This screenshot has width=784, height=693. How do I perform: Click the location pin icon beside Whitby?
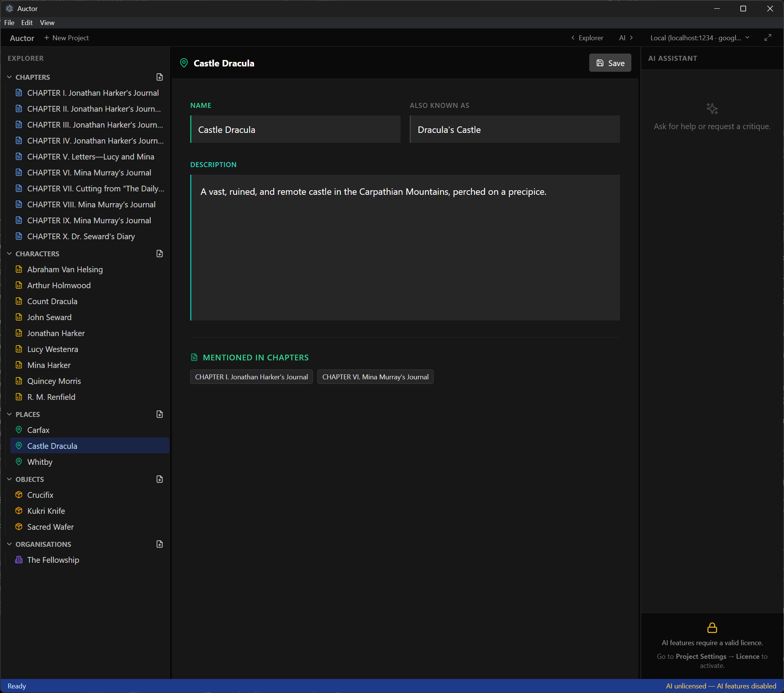tap(18, 462)
